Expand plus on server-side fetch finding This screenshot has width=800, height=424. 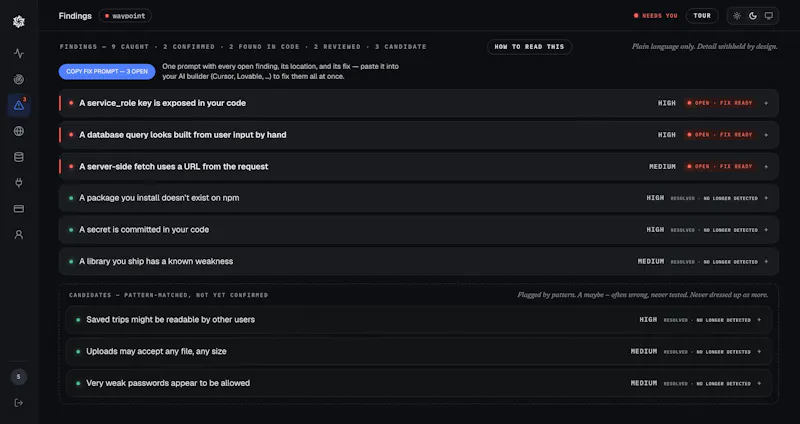(766, 166)
